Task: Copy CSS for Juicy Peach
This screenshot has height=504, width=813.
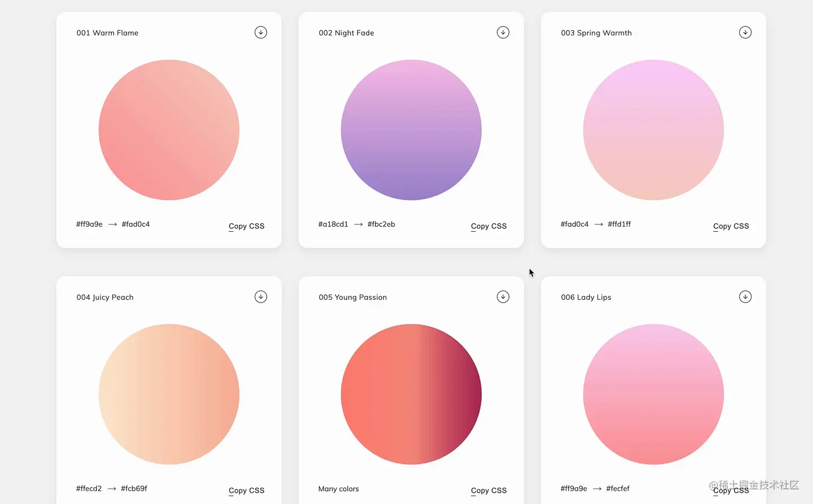Action: (247, 490)
